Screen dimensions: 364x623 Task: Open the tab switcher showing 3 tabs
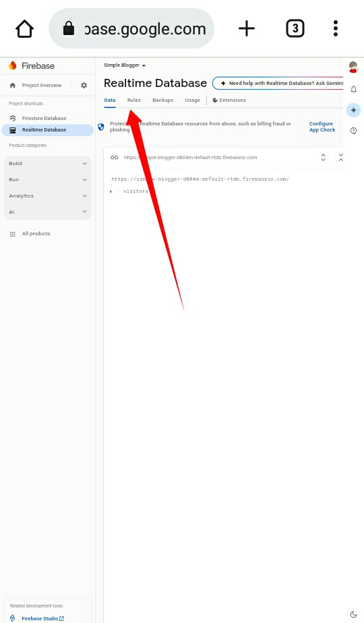click(295, 28)
